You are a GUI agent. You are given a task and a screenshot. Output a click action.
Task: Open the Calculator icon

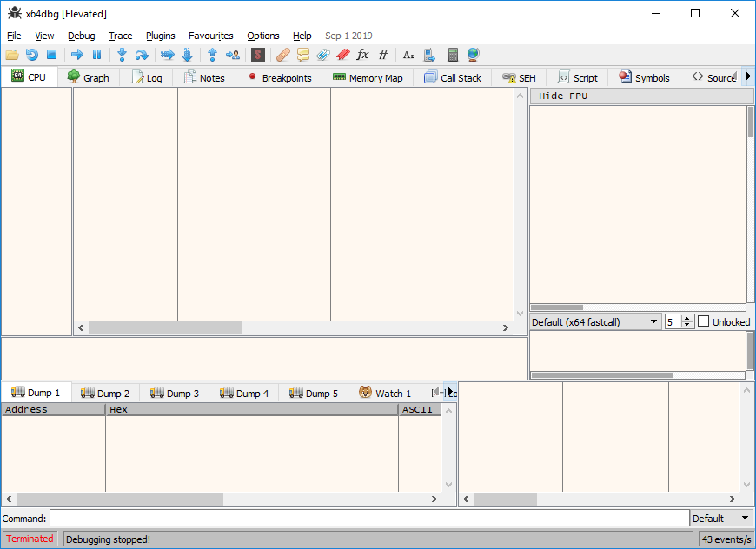(x=453, y=55)
